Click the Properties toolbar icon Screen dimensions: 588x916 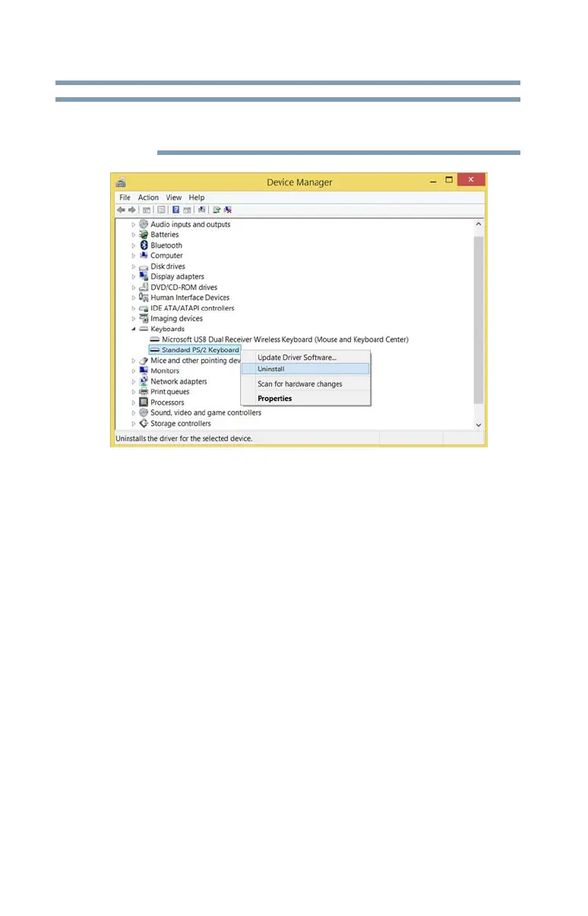pyautogui.click(x=161, y=210)
